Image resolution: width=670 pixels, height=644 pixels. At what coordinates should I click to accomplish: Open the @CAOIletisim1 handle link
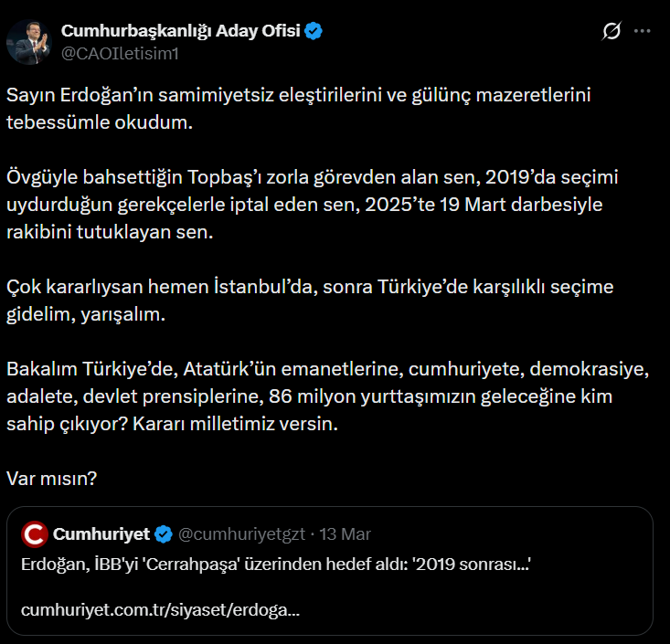[119, 54]
